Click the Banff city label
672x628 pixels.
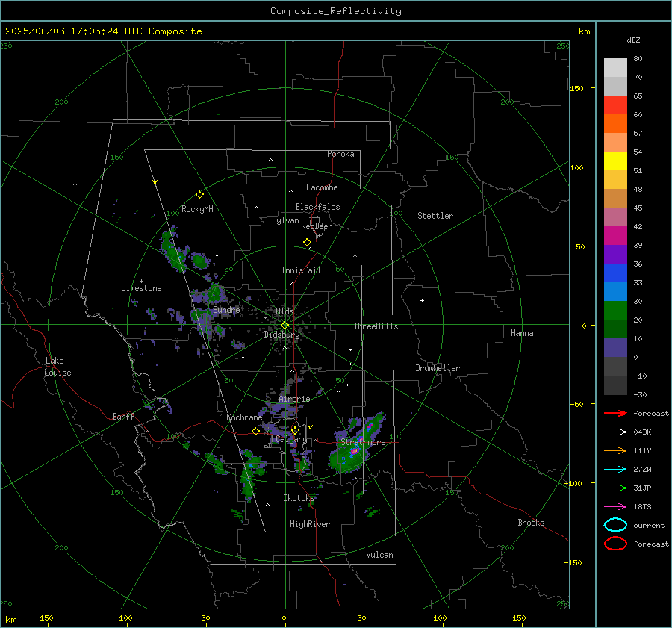pos(123,417)
